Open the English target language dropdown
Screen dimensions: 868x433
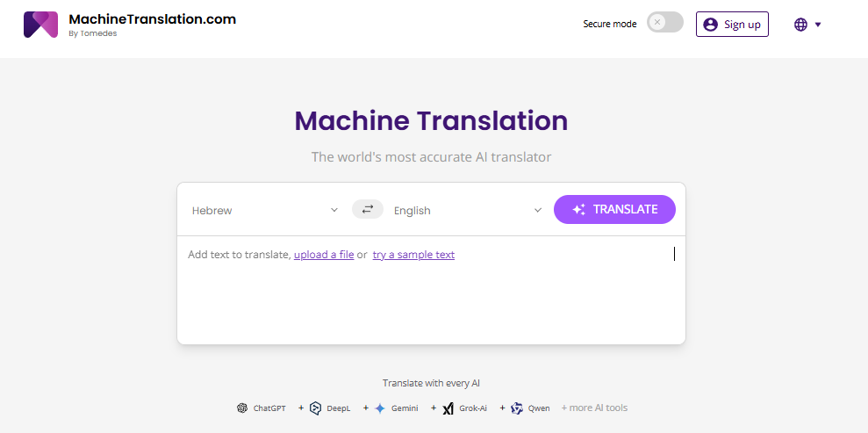468,211
